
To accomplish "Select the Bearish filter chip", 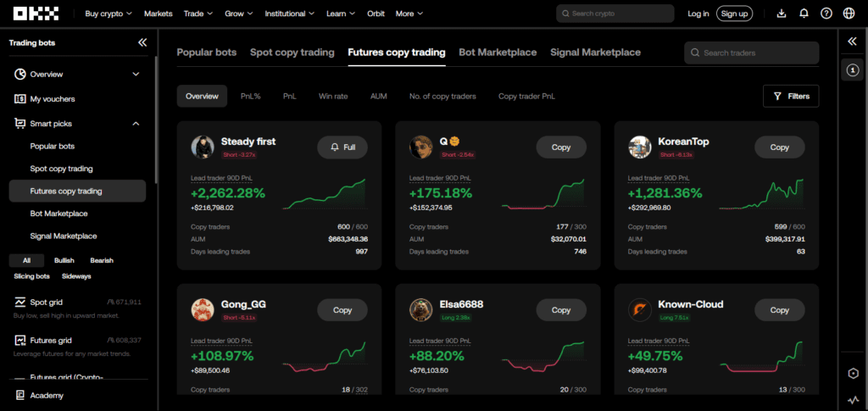I will point(102,260).
